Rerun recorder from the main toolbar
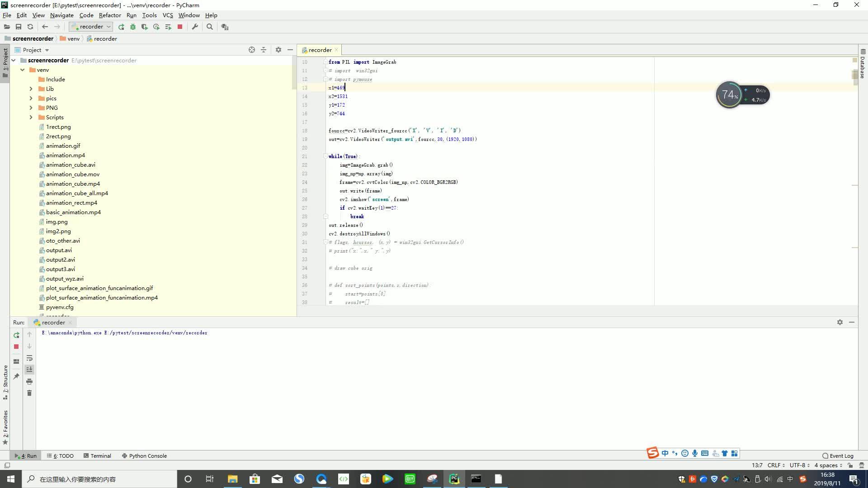This screenshot has width=868, height=488. [x=121, y=27]
